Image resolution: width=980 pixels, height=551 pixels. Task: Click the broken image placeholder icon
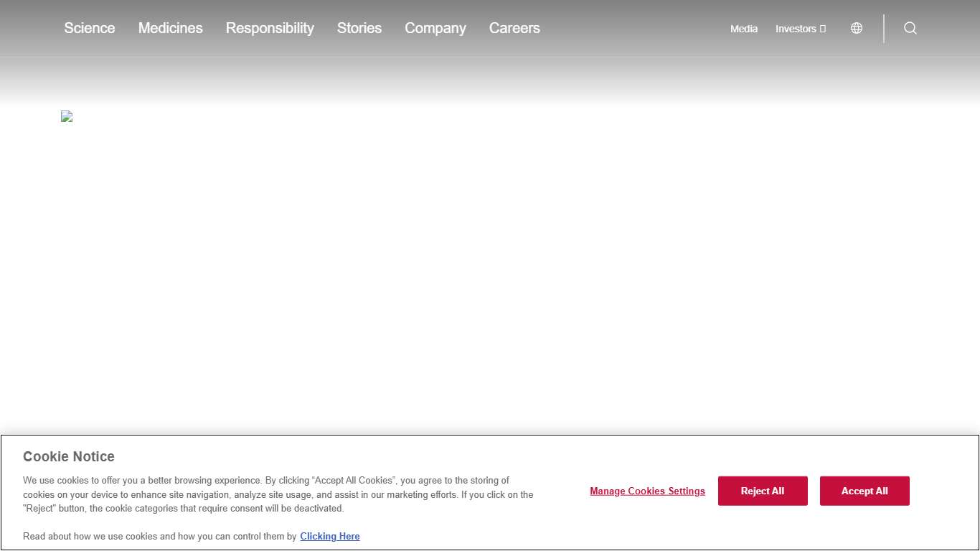67,116
